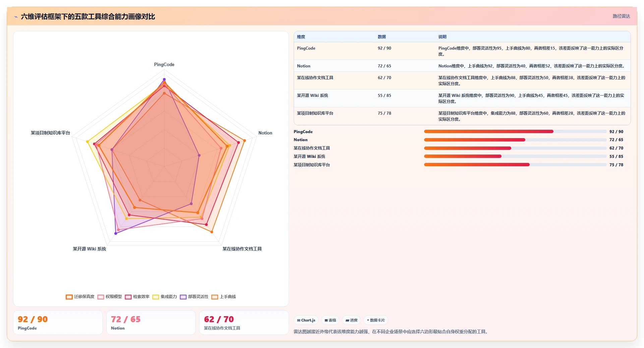Open the 92 / 90 PingCode data card
This screenshot has width=644, height=348.
pos(58,323)
